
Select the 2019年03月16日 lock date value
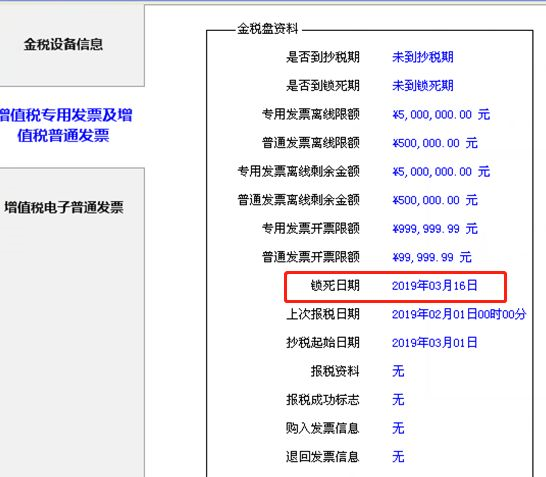tap(435, 286)
